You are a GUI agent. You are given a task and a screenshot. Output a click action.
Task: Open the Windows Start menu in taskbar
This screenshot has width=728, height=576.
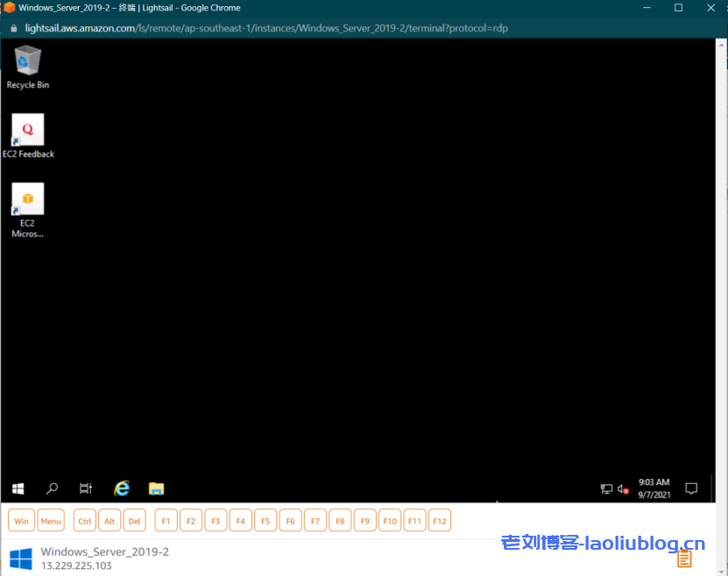18,488
